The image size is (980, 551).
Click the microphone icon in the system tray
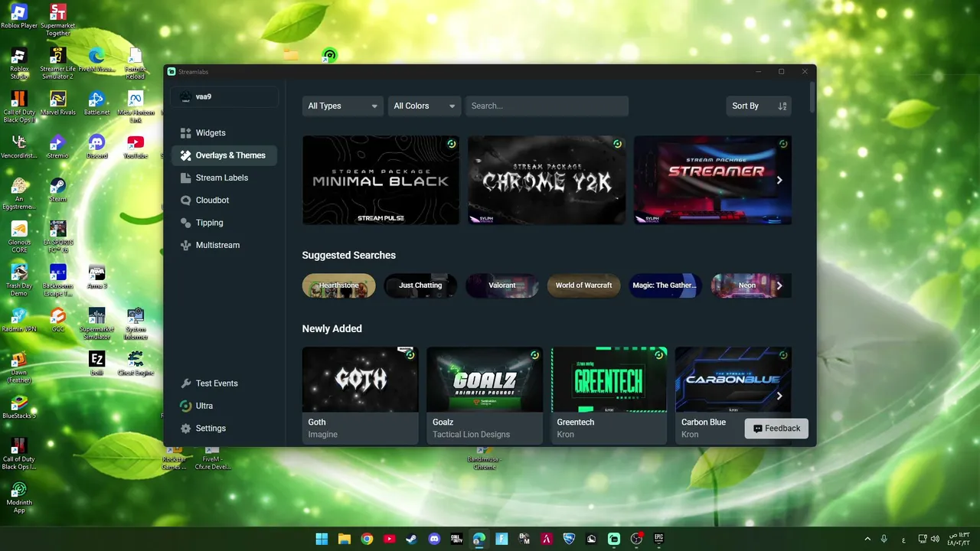click(x=884, y=539)
